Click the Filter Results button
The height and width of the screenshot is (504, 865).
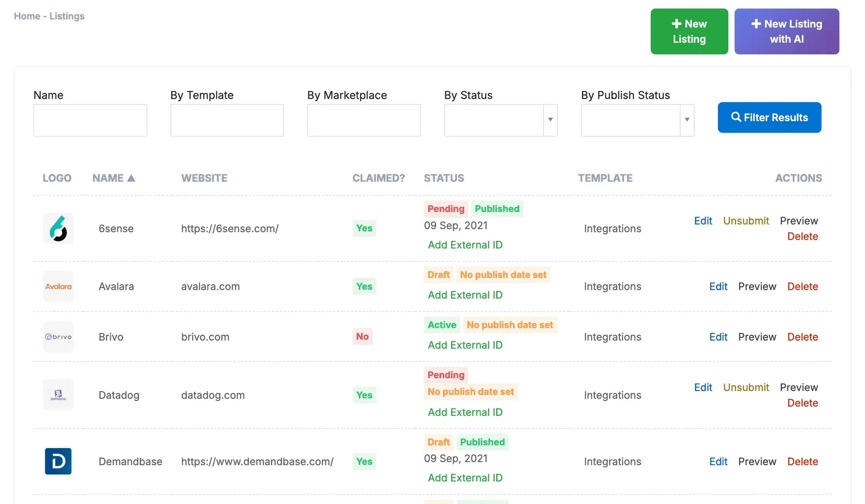click(769, 117)
